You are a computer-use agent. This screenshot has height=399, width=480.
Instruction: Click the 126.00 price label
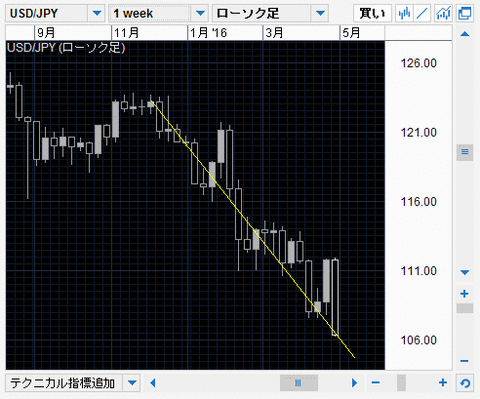click(x=419, y=63)
